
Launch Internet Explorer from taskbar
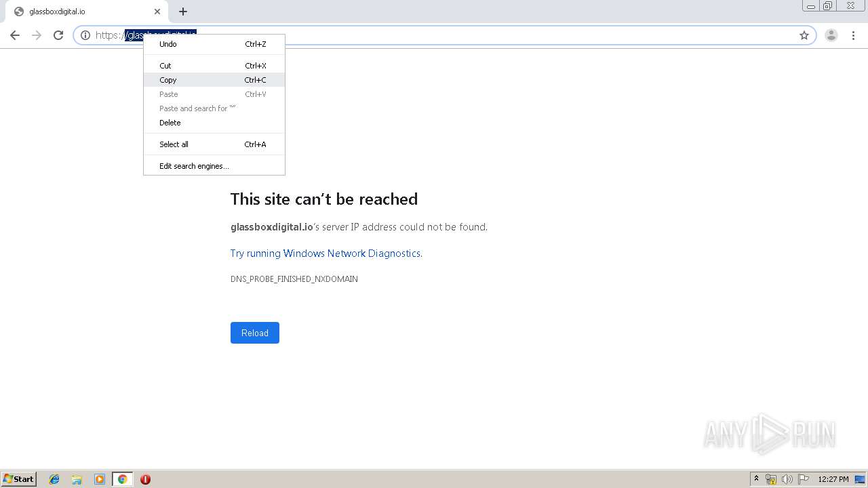pyautogui.click(x=54, y=479)
